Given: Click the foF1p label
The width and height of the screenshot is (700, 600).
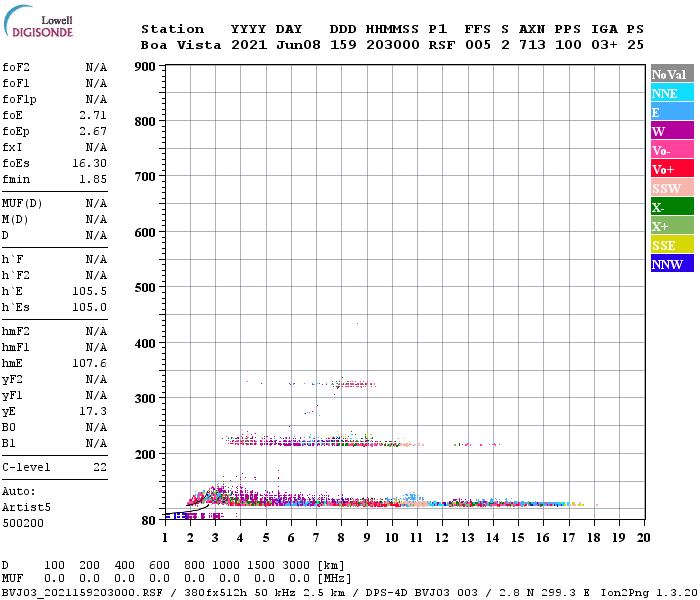Looking at the screenshot, I should pos(19,100).
